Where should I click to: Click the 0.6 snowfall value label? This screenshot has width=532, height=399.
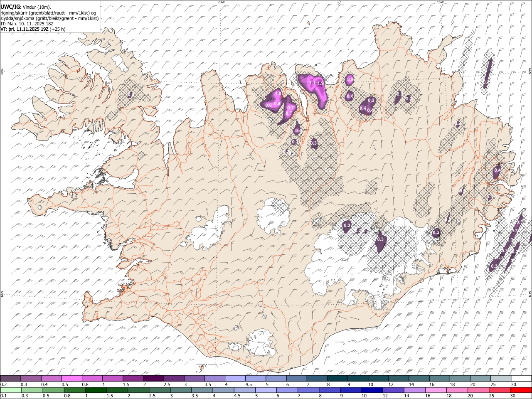pyautogui.click(x=268, y=105)
